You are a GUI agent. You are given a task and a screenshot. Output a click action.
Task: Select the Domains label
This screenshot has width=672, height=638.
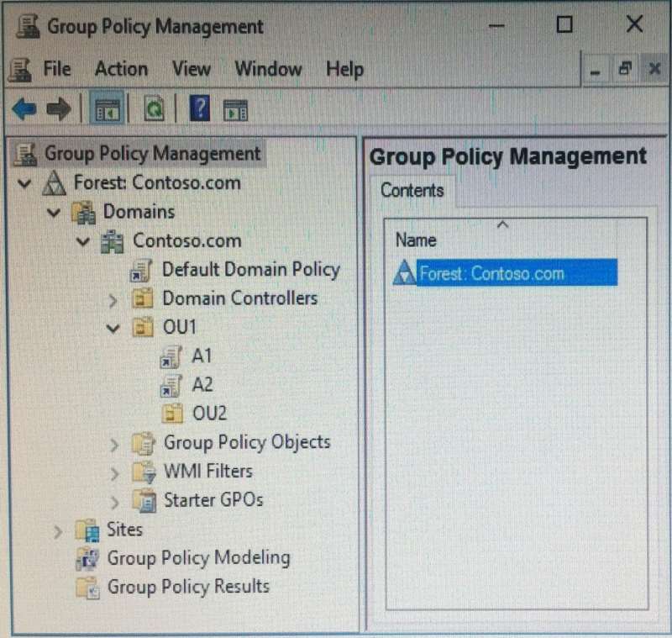[x=139, y=212]
